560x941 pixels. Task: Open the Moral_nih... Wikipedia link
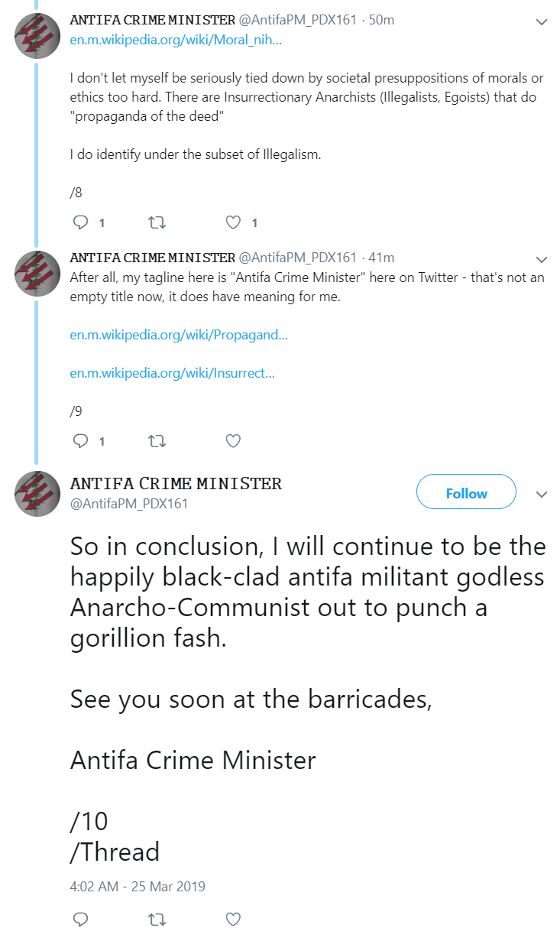point(176,40)
